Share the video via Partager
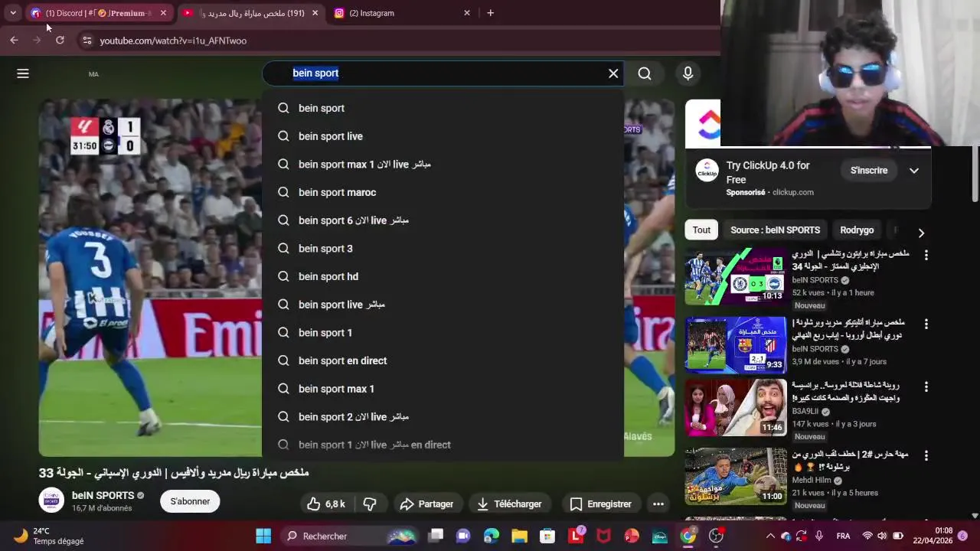This screenshot has width=980, height=551. tap(426, 504)
